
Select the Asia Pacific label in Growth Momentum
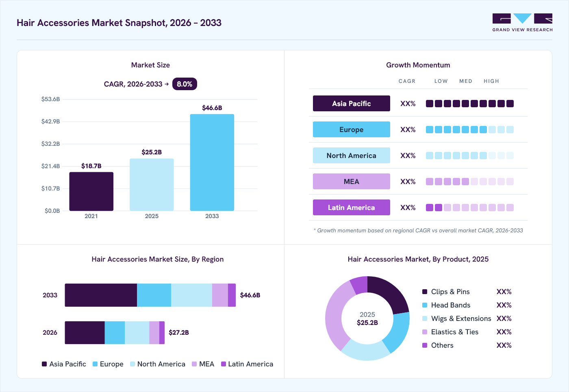click(x=352, y=104)
